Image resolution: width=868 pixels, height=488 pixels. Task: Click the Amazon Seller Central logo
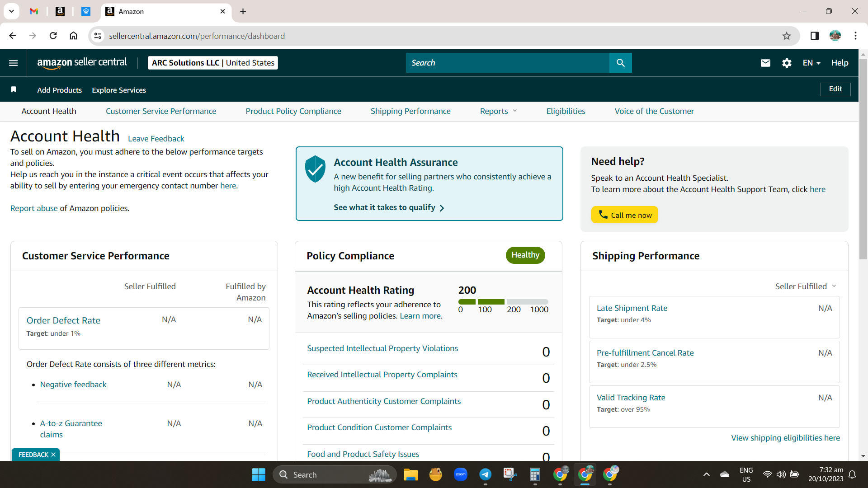click(x=82, y=63)
